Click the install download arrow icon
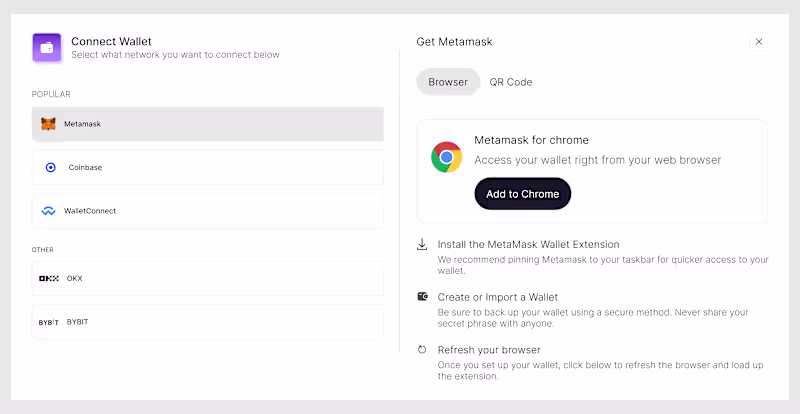 [423, 244]
